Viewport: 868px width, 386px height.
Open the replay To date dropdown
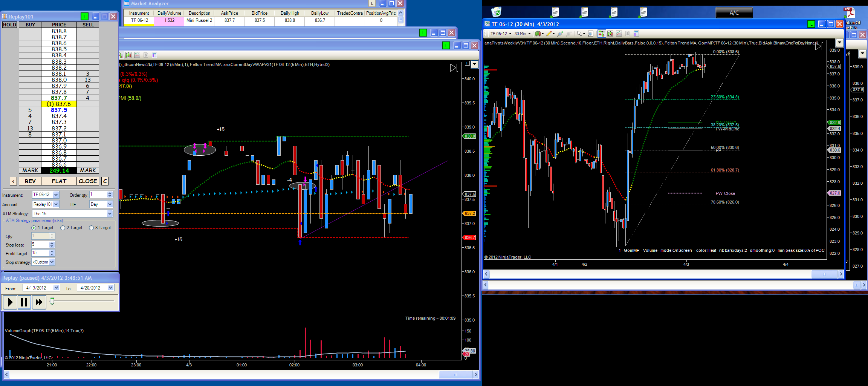[x=111, y=288]
